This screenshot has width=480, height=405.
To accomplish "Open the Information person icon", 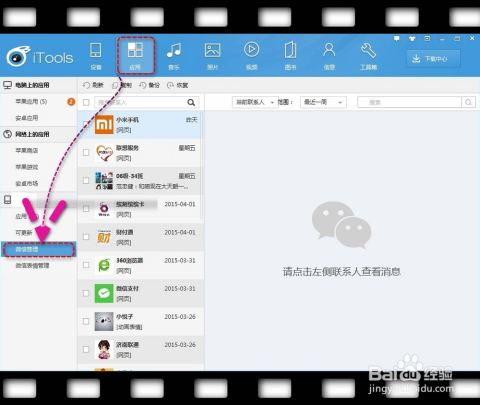I will [x=329, y=50].
